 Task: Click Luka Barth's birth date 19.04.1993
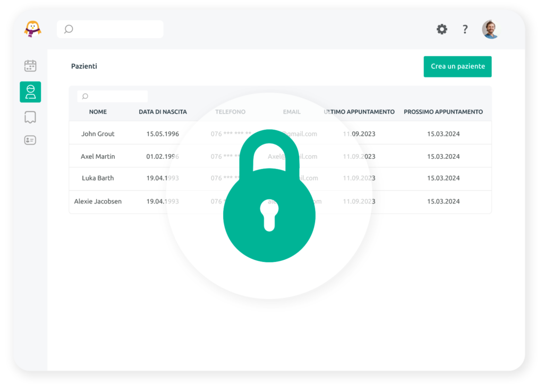pos(163,178)
